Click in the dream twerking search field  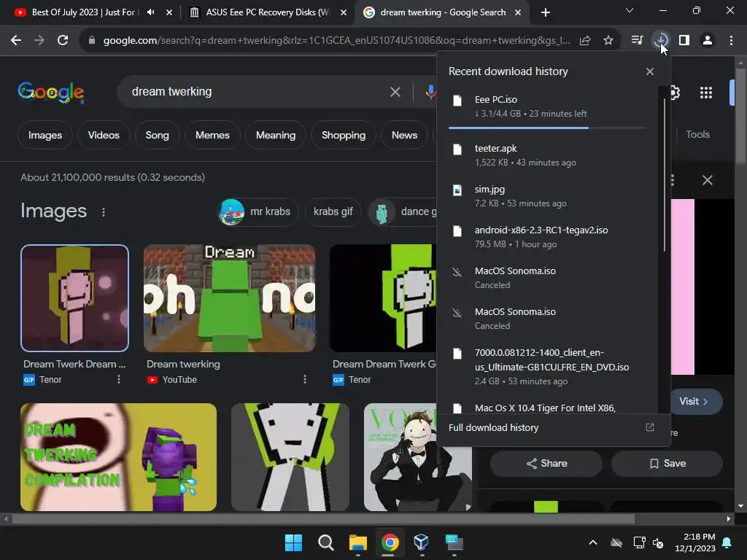point(258,92)
